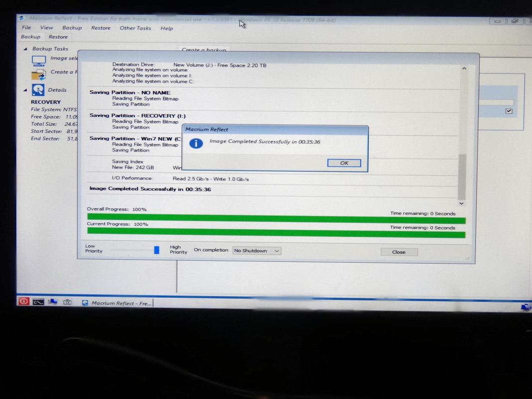This screenshot has height=399, width=532.
Task: Open the Help menu
Action: [167, 28]
